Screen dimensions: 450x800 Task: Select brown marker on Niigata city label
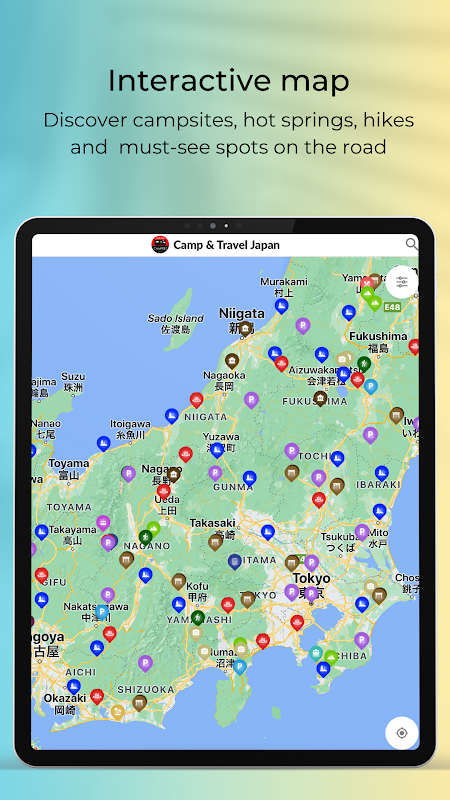(x=245, y=329)
